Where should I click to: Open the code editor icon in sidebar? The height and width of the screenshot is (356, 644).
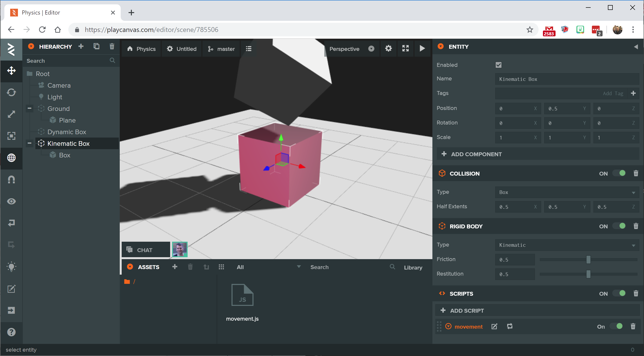[x=11, y=289]
